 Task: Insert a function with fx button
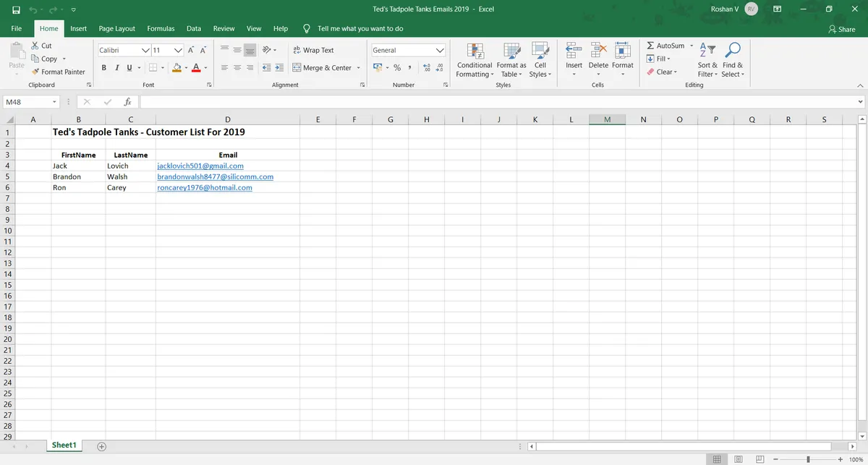(x=127, y=102)
